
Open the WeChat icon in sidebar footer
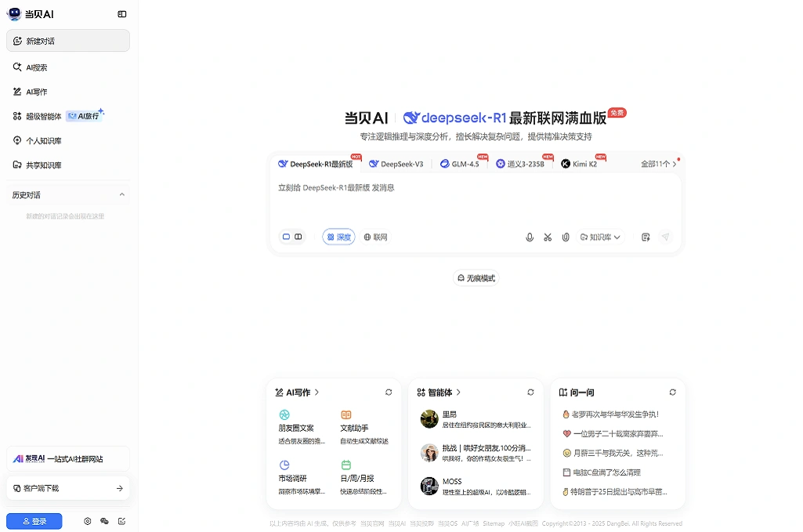point(104,521)
